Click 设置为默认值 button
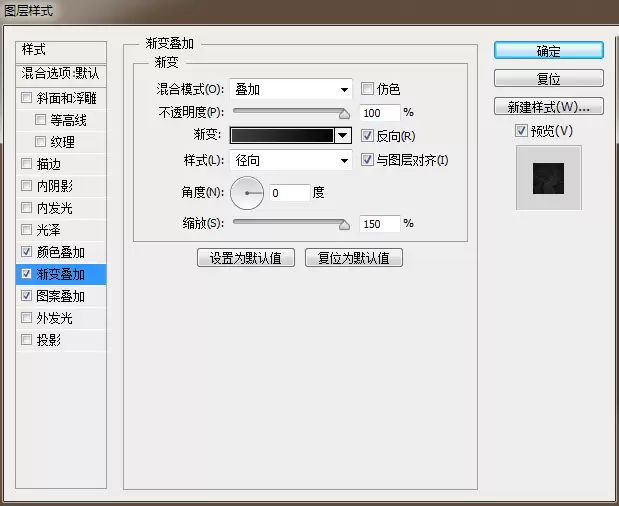The height and width of the screenshot is (506, 619). 246,258
